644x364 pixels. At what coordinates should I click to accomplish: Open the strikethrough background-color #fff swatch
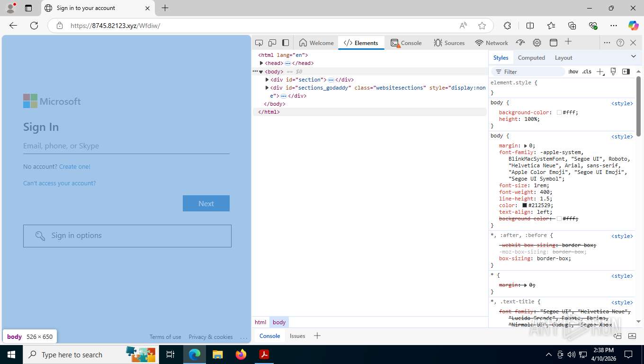pos(559,219)
